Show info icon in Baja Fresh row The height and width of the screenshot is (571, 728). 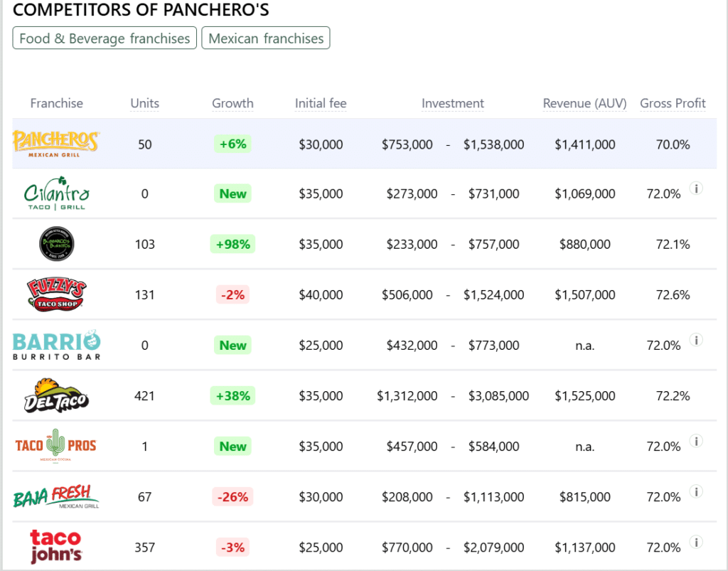tap(696, 491)
